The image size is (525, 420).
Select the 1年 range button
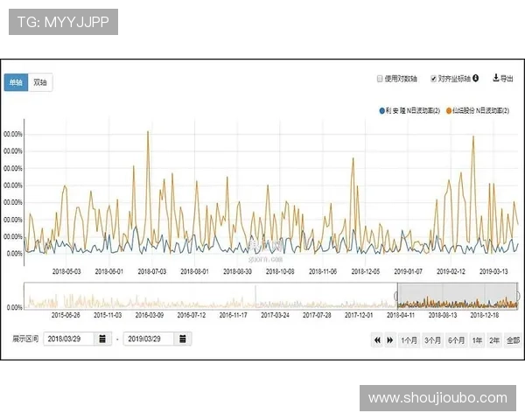pos(477,340)
